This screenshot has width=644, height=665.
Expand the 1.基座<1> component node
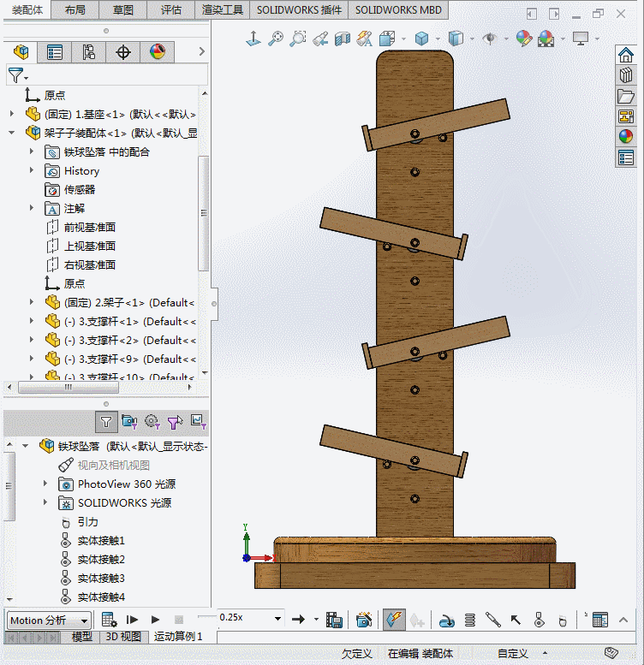tap(12, 114)
